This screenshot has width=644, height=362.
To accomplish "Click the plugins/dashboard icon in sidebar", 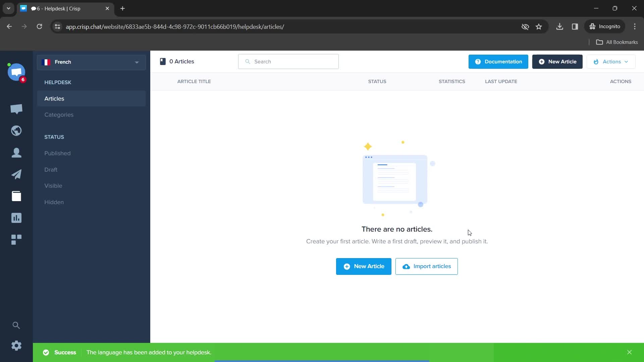I will 16,240.
